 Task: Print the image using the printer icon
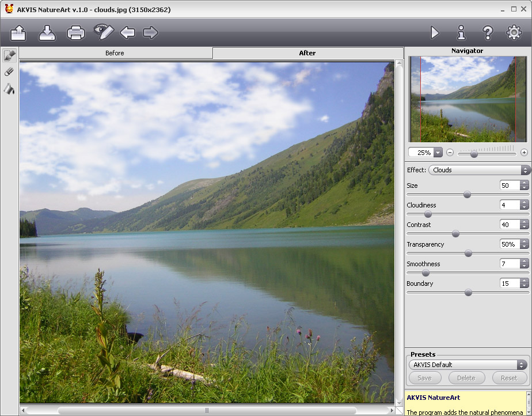75,33
